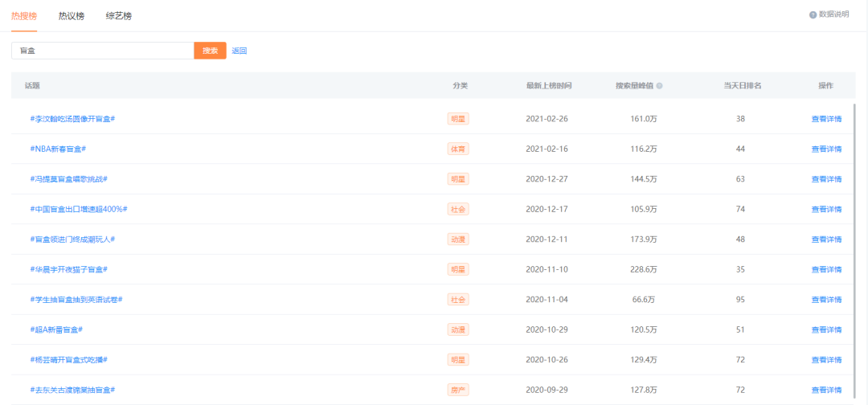Click the peak value 161.0万

(x=644, y=119)
